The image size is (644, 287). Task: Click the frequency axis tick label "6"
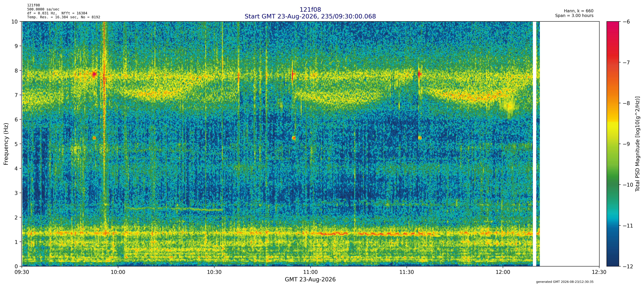[16, 120]
